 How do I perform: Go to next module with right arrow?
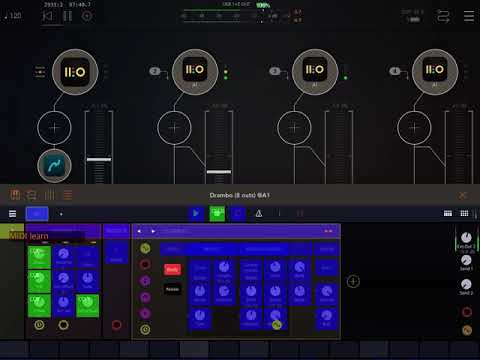click(153, 231)
